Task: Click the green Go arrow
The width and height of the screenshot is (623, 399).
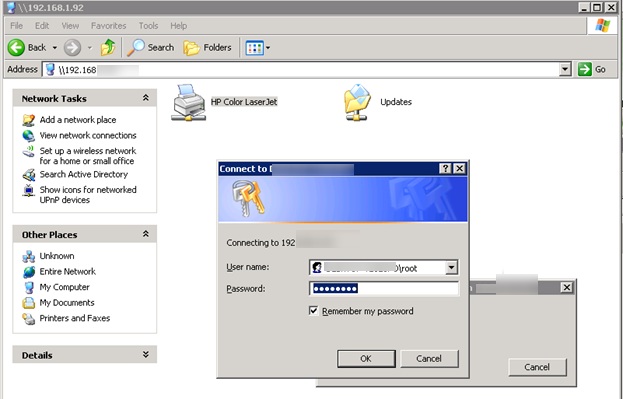Action: pos(584,70)
